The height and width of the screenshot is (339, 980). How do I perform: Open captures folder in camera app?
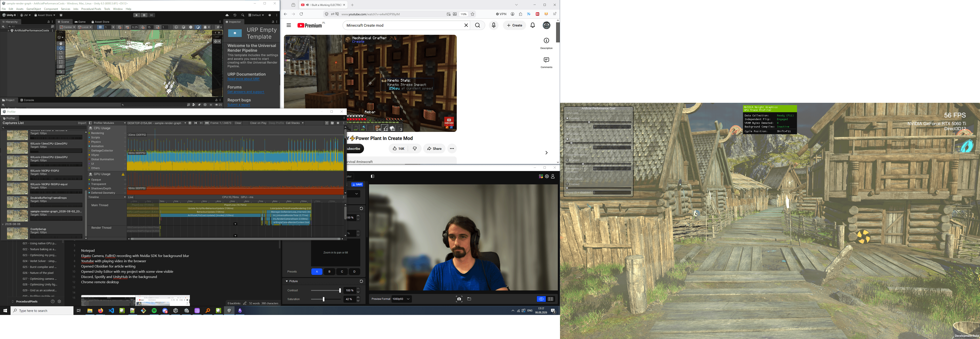pyautogui.click(x=469, y=299)
